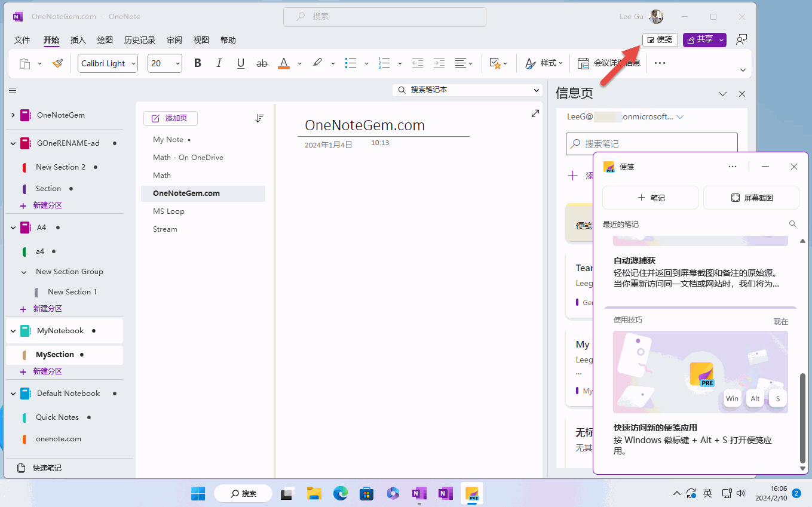
Task: Toggle italic formatting
Action: pos(219,63)
